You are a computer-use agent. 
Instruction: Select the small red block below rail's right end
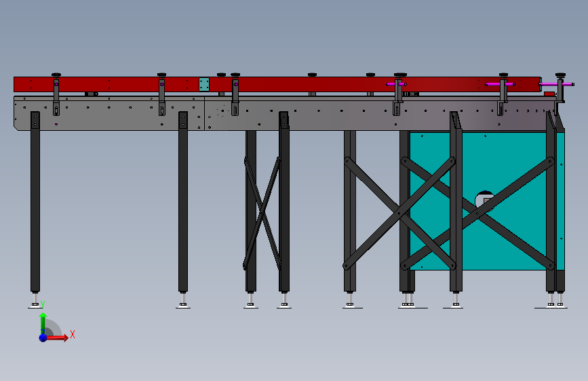(x=549, y=94)
